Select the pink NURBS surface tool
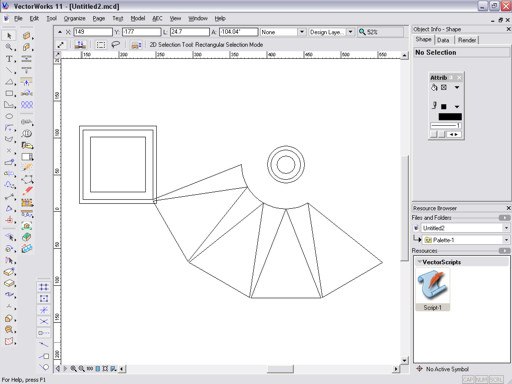Image resolution: width=512 pixels, height=384 pixels. click(x=9, y=341)
